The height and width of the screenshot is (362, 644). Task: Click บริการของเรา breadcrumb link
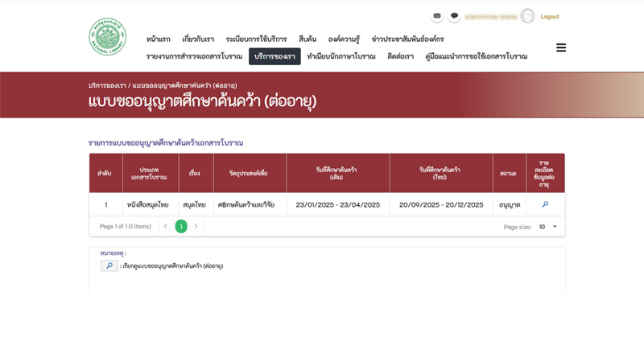[x=107, y=84]
